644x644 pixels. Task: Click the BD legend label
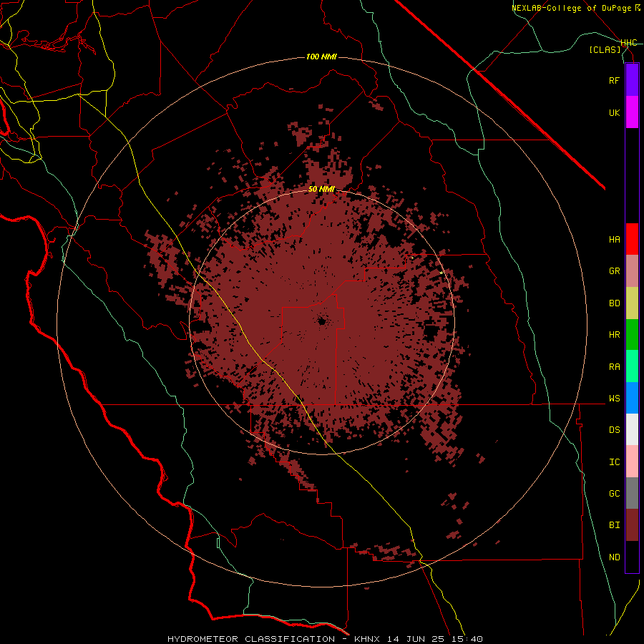[x=615, y=303]
